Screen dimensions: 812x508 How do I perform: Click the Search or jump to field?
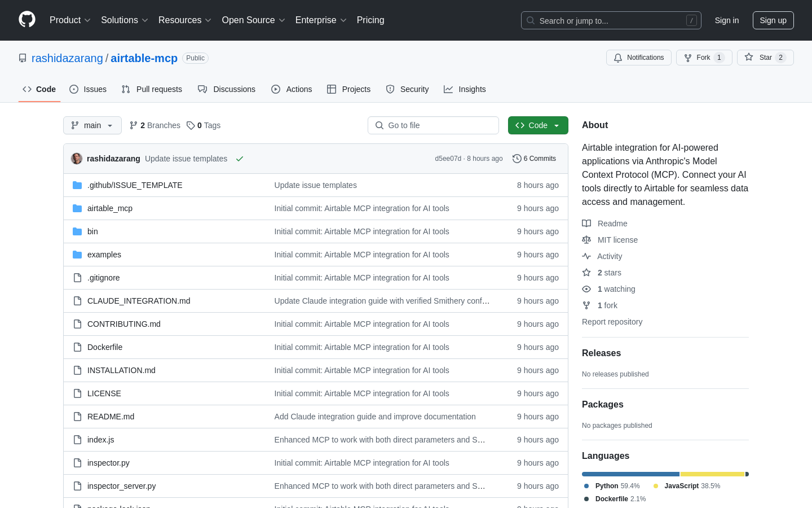click(611, 20)
